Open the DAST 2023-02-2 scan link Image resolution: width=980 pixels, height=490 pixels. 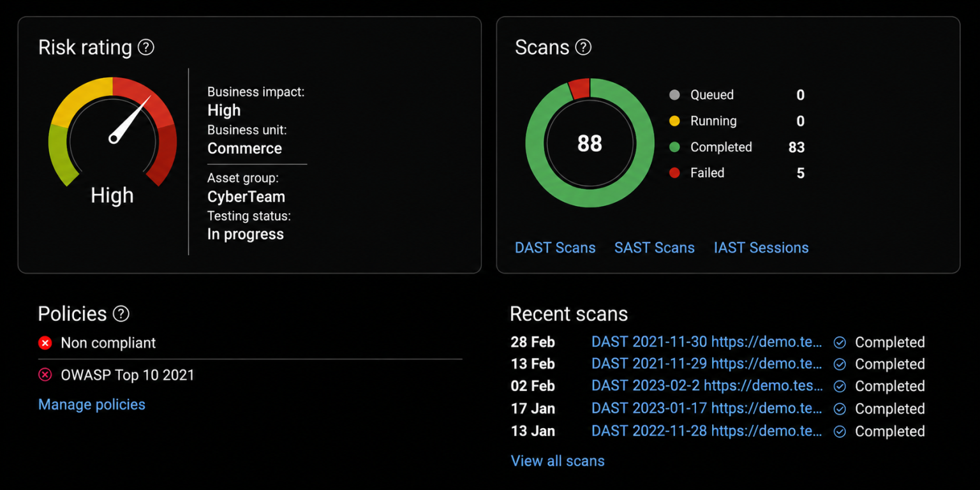click(x=707, y=386)
